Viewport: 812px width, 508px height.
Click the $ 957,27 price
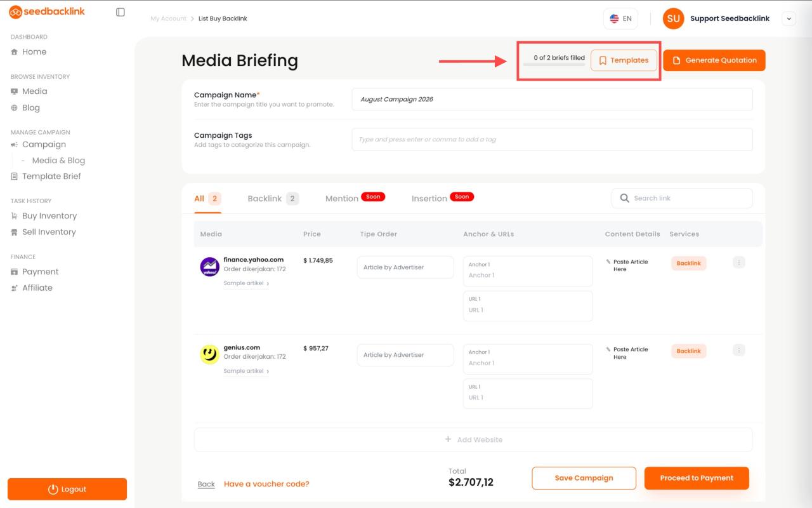point(316,348)
